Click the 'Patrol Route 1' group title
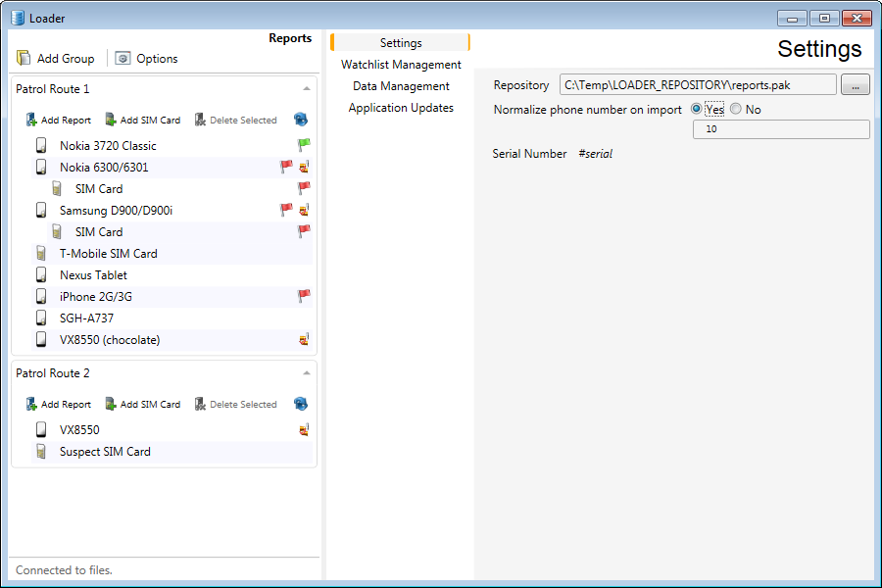882x588 pixels. (52, 89)
